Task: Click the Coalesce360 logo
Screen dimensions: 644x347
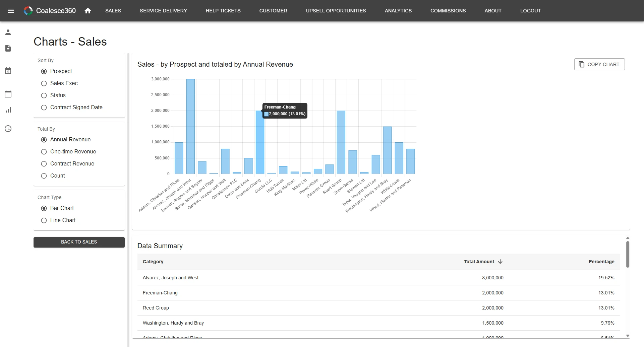Action: click(x=50, y=10)
